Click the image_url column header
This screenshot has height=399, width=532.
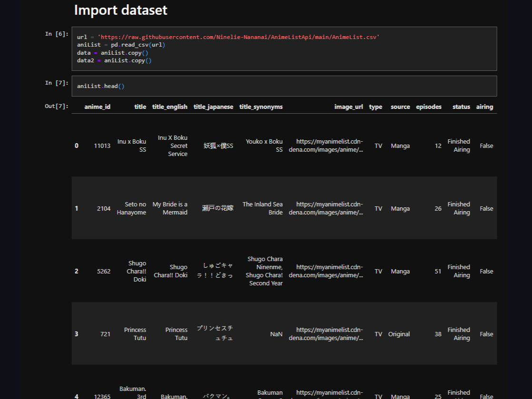tap(348, 107)
